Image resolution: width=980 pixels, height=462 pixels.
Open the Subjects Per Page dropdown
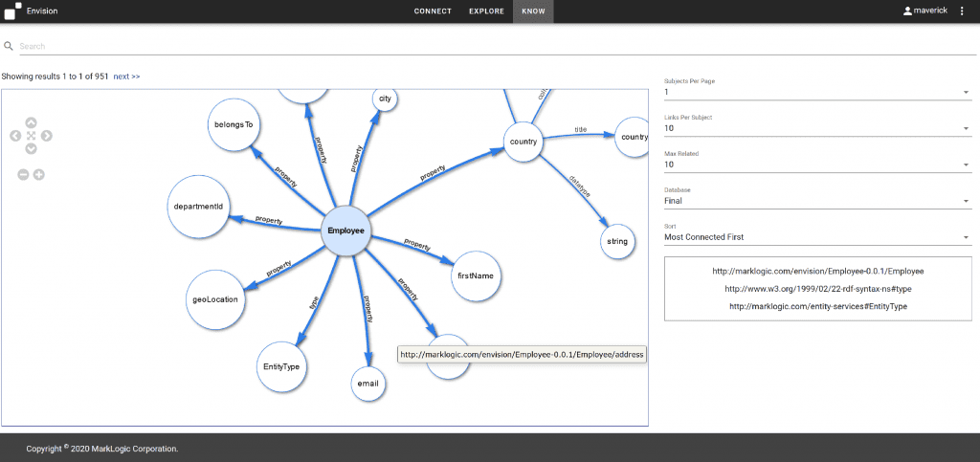(x=817, y=93)
